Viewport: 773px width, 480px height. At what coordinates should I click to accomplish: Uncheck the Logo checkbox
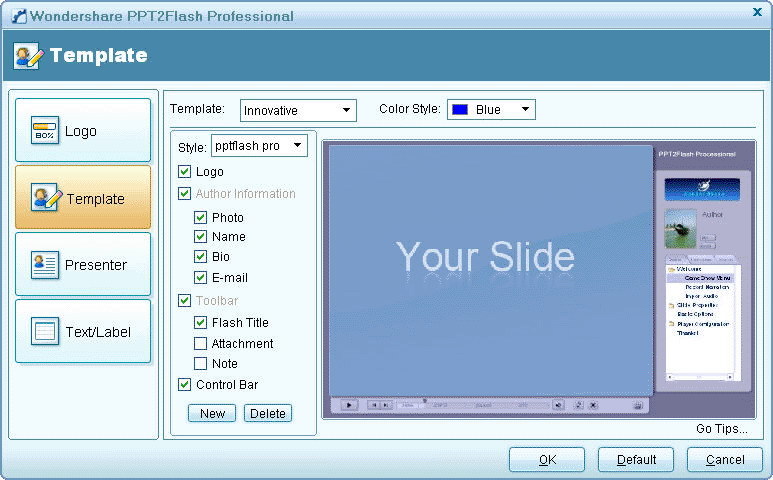[184, 171]
